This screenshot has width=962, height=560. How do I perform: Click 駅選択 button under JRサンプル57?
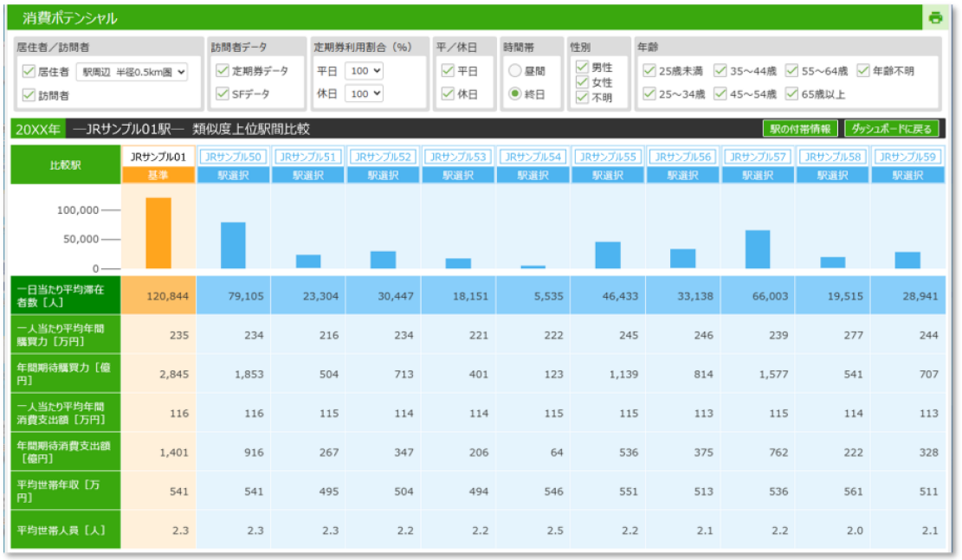coord(758,176)
